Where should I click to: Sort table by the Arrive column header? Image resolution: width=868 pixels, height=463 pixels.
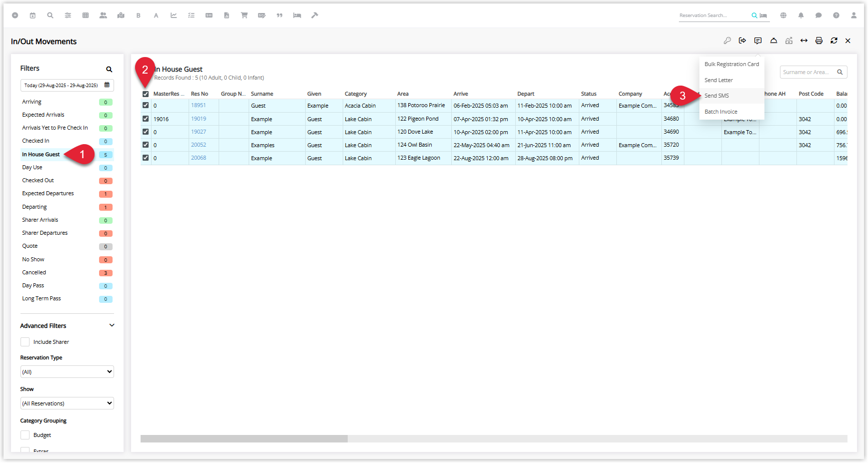point(461,94)
